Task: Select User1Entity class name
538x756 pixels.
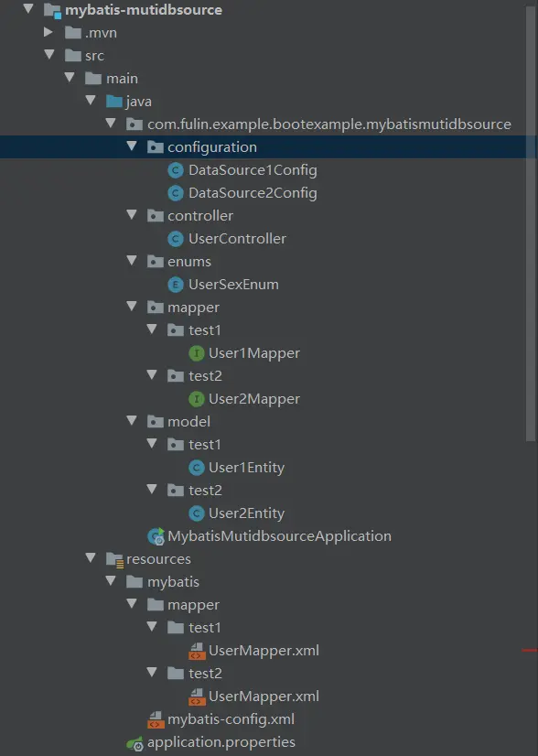Action: coord(246,468)
